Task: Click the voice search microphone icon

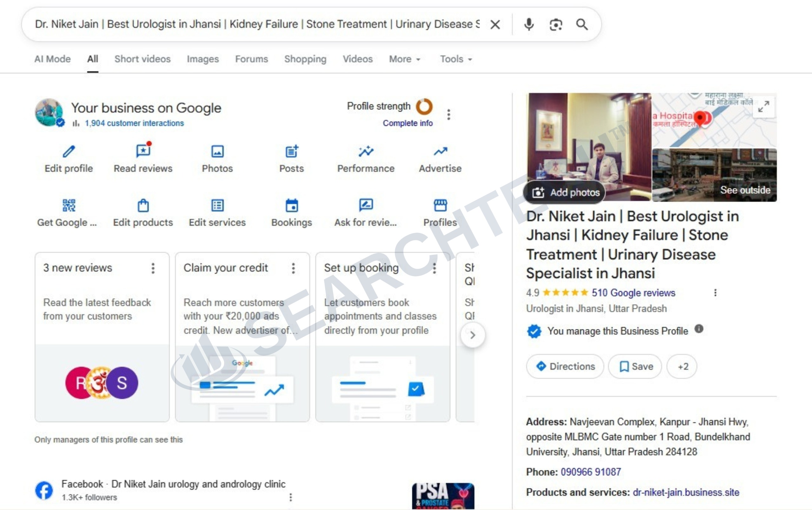Action: click(x=529, y=25)
